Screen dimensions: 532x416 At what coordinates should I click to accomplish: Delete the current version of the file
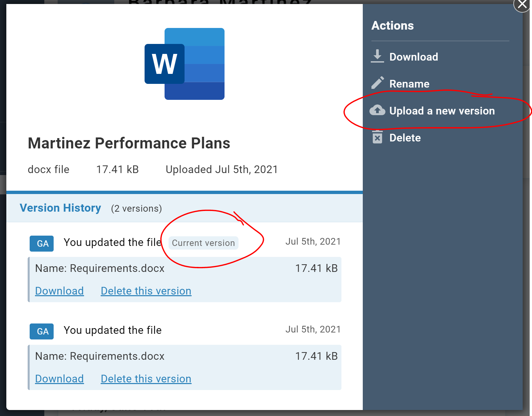click(x=146, y=291)
